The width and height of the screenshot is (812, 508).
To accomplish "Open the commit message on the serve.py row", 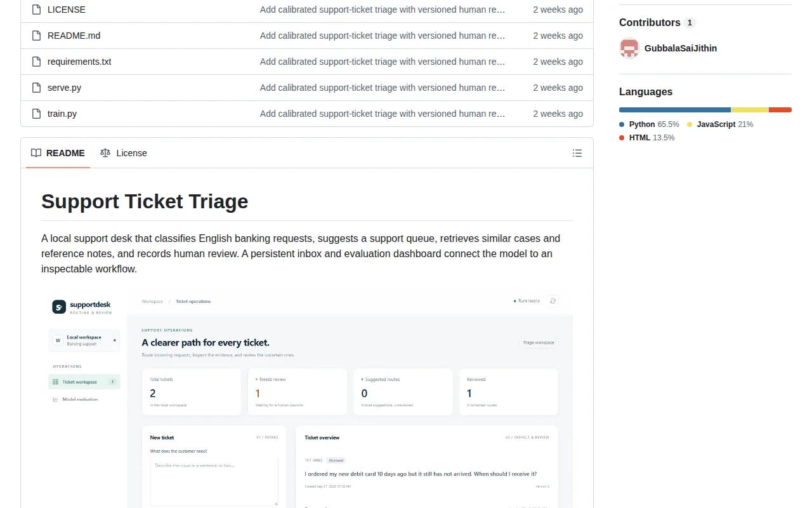I will click(383, 88).
